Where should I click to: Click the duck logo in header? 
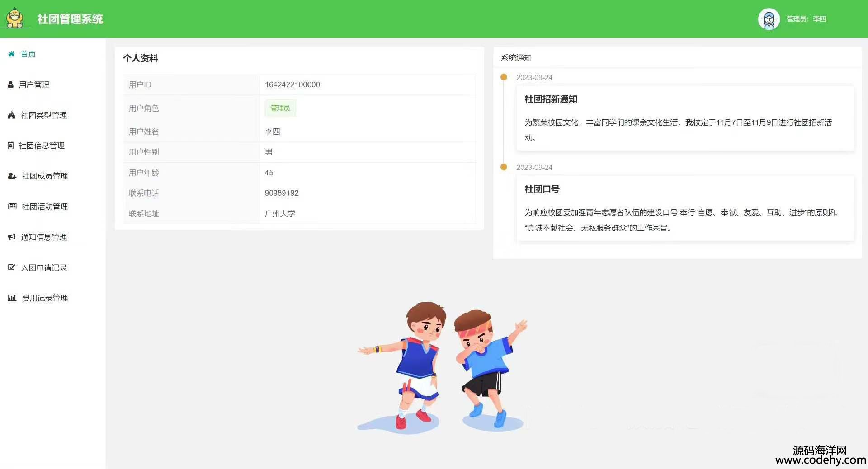pyautogui.click(x=15, y=19)
